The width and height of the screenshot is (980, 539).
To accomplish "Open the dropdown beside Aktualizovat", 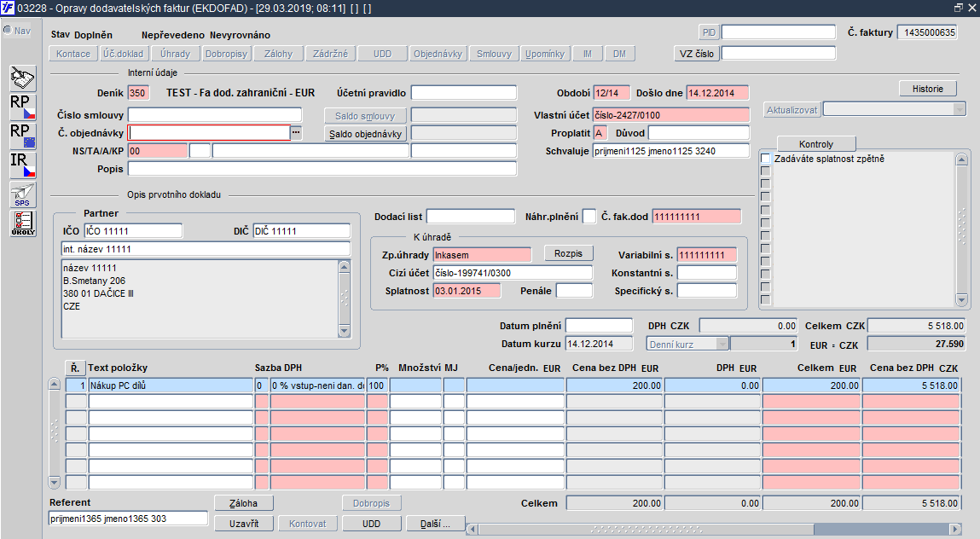I will click(x=960, y=109).
